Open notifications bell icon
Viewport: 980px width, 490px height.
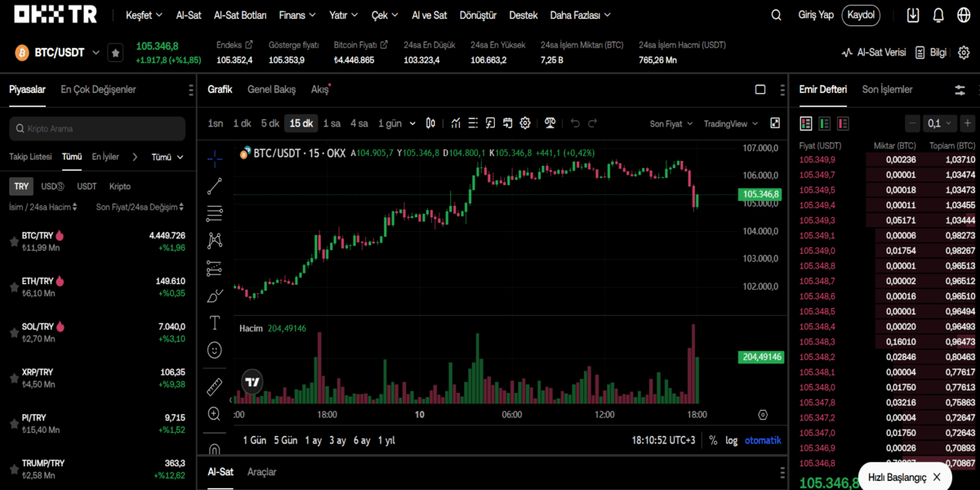tap(938, 16)
